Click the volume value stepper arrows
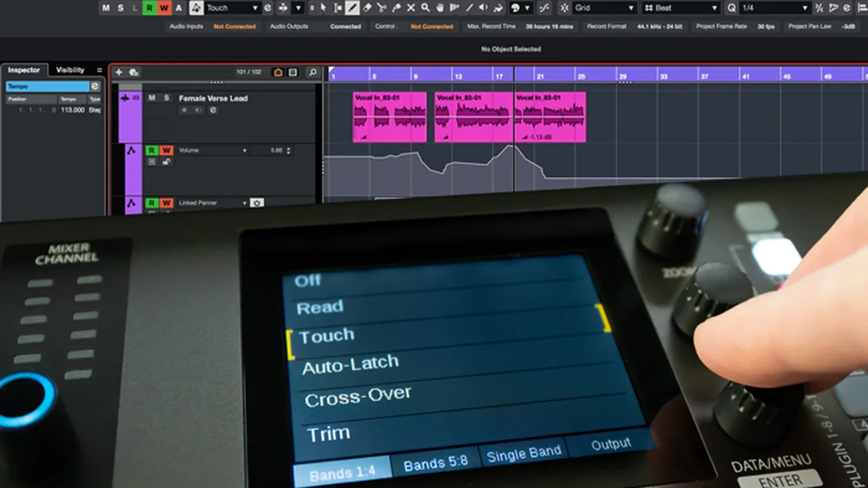 (x=289, y=150)
